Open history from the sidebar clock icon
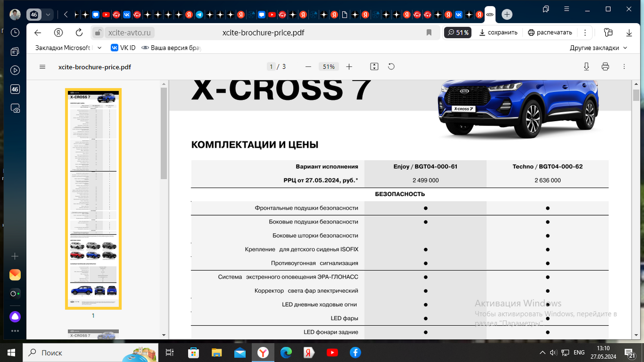 (15, 33)
